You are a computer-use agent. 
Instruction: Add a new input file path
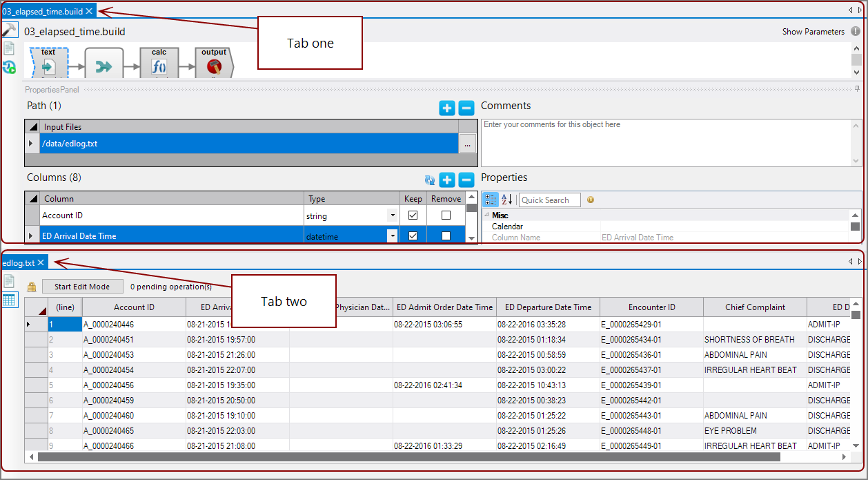coord(446,108)
